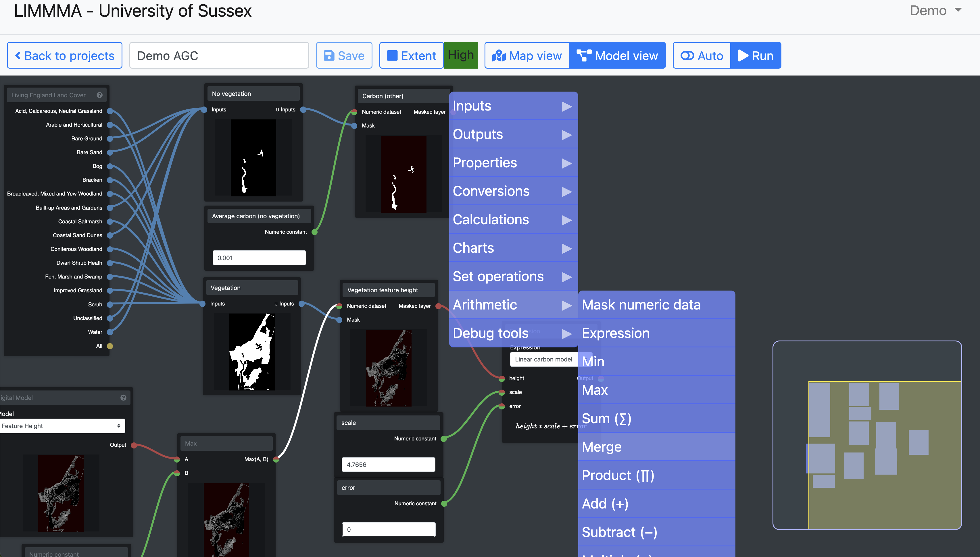Go back to projects
The width and height of the screenshot is (980, 557).
[x=65, y=55]
